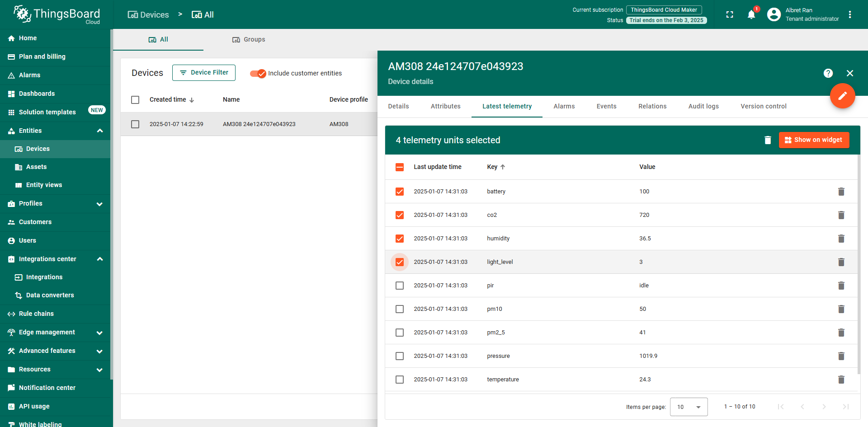Switch to the Relations tab
868x427 pixels.
[652, 107]
